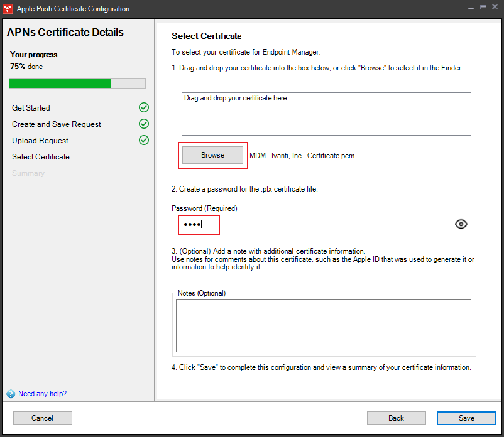The image size is (504, 437).
Task: Click the Back button
Action: tap(396, 418)
